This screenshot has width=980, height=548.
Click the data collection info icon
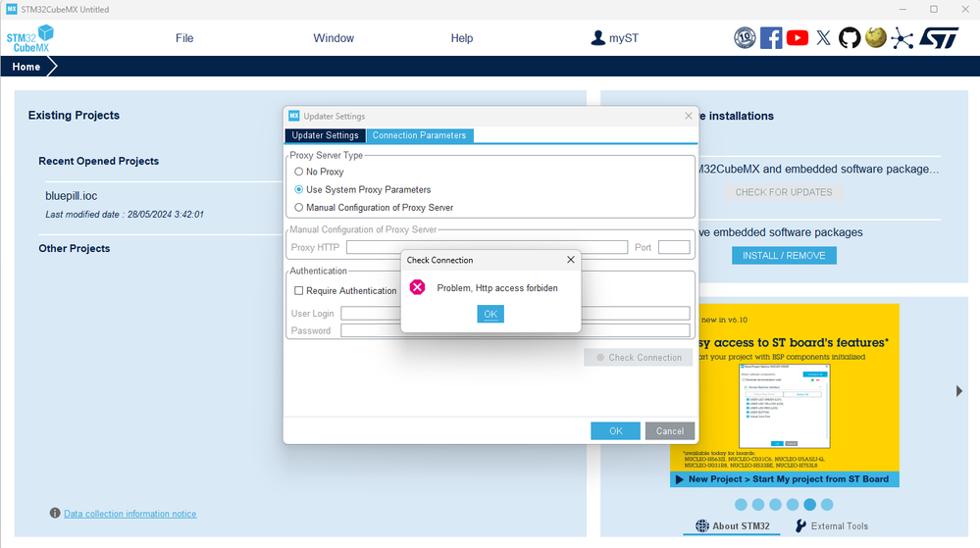point(55,513)
